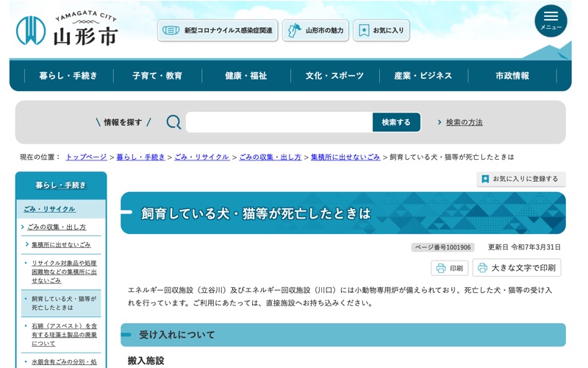
Task: Click 暮らし・手続き breadcrumb link
Action: pyautogui.click(x=140, y=157)
